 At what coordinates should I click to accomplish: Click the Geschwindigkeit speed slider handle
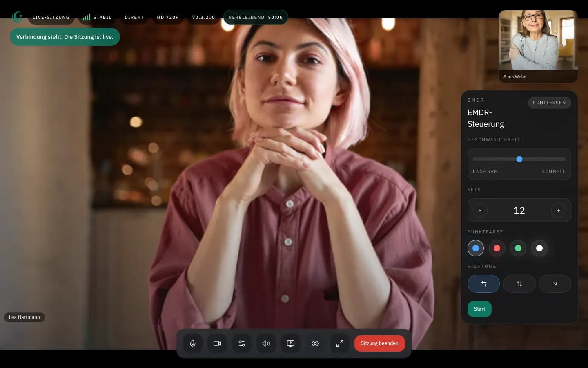(x=519, y=159)
